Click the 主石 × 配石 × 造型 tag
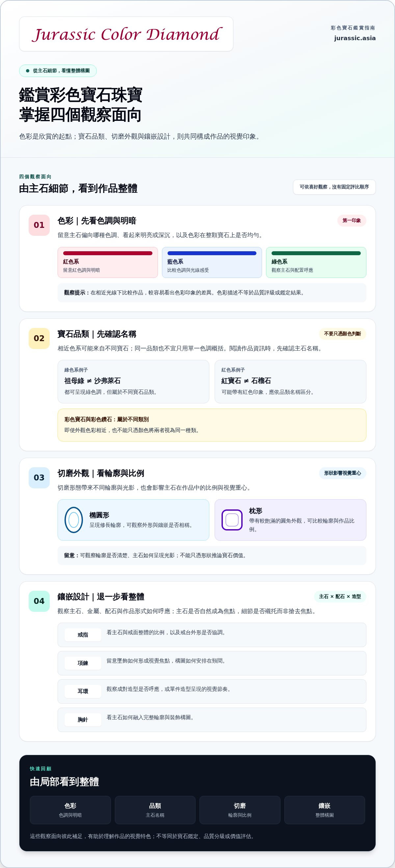395x868 pixels. tap(340, 596)
